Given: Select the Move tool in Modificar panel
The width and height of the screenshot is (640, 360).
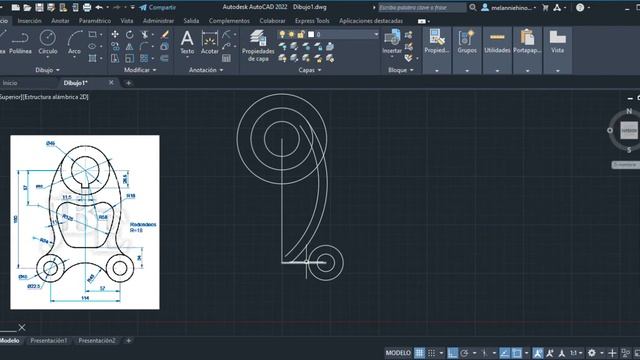Looking at the screenshot, I should click(115, 34).
